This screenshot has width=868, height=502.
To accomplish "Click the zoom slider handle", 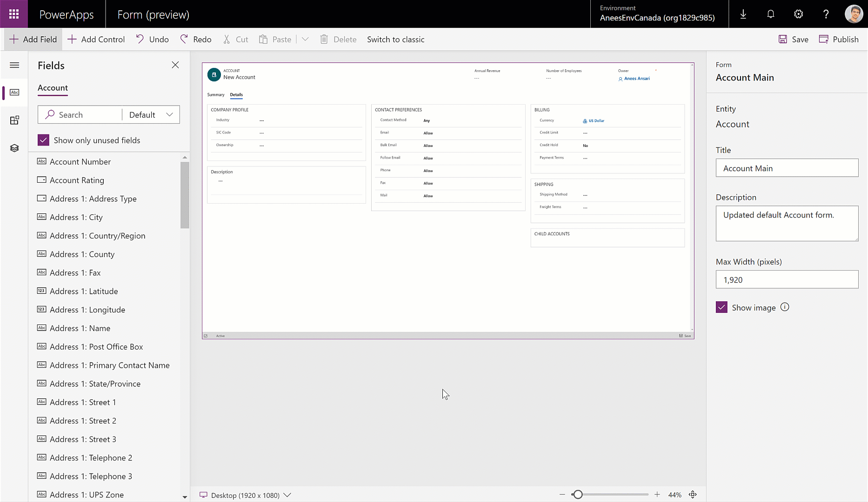I will pyautogui.click(x=578, y=495).
